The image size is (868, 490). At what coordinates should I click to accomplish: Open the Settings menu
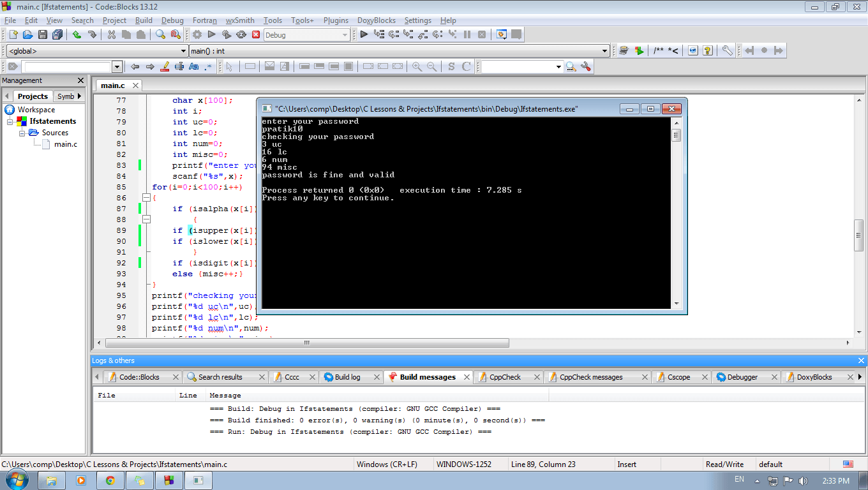[418, 20]
